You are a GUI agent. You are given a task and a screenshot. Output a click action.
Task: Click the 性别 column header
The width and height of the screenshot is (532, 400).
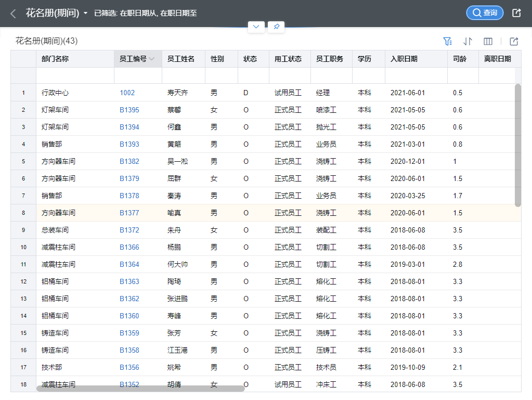coord(222,59)
